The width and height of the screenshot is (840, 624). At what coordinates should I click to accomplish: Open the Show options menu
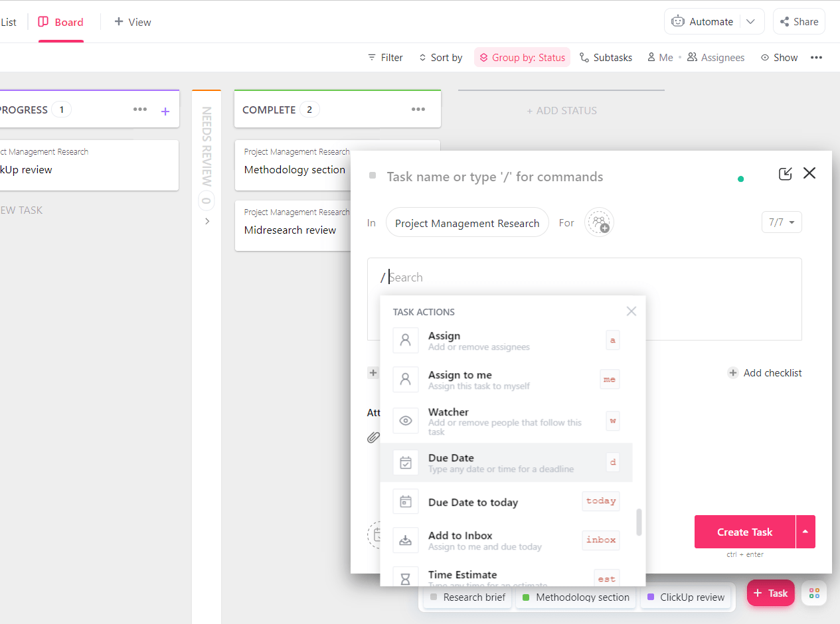click(x=779, y=58)
